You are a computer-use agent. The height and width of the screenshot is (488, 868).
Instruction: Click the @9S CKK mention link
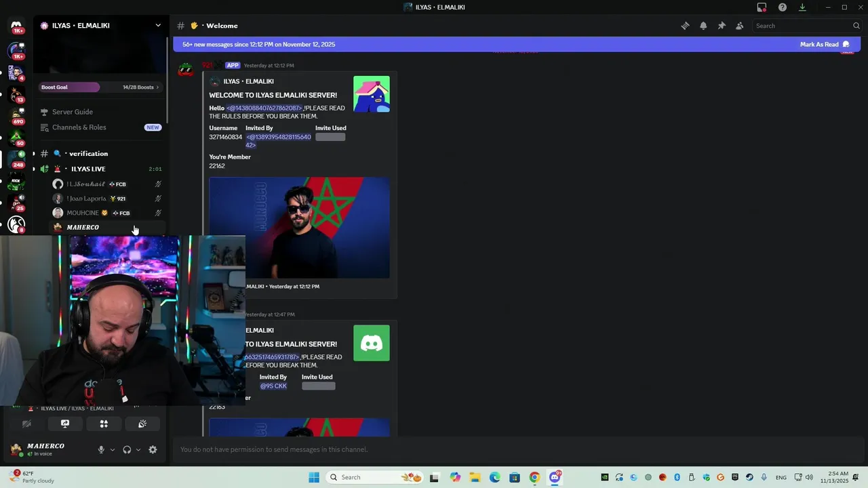coord(273,386)
